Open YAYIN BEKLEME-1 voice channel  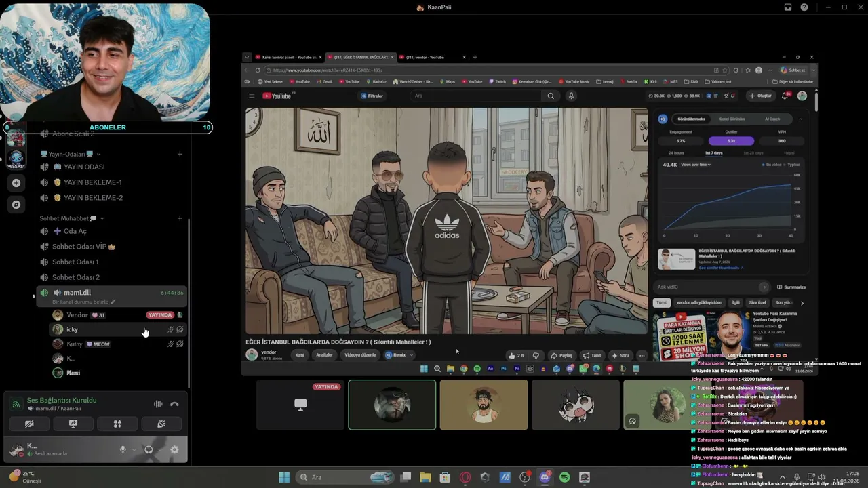click(112, 182)
